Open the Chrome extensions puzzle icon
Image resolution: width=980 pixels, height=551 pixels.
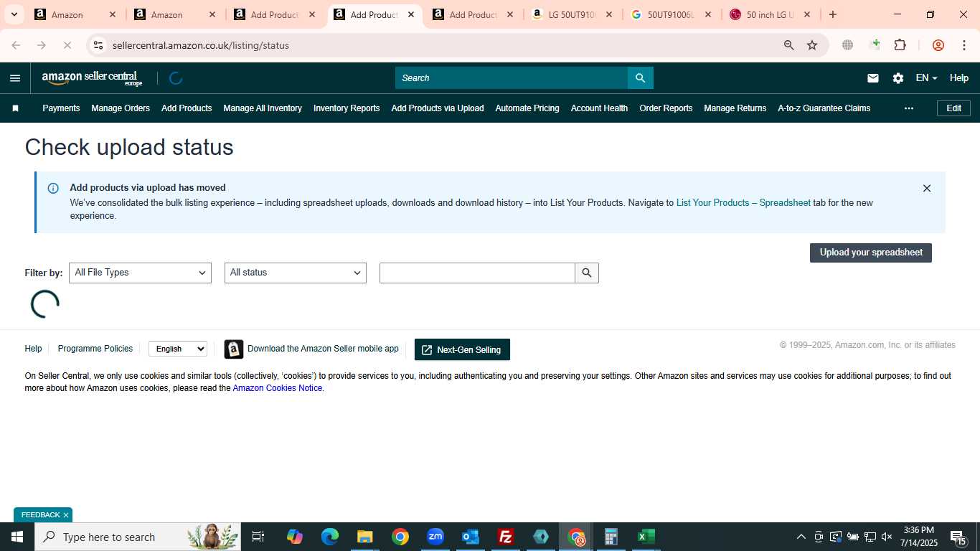click(x=900, y=45)
